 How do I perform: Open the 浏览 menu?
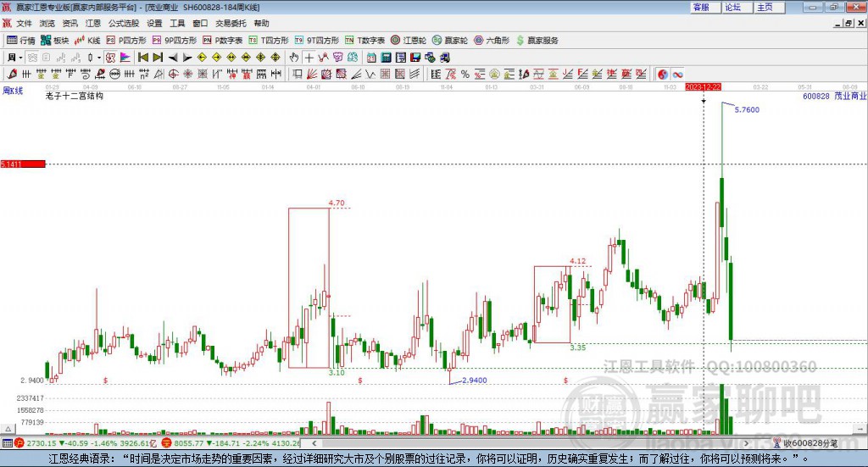click(47, 23)
